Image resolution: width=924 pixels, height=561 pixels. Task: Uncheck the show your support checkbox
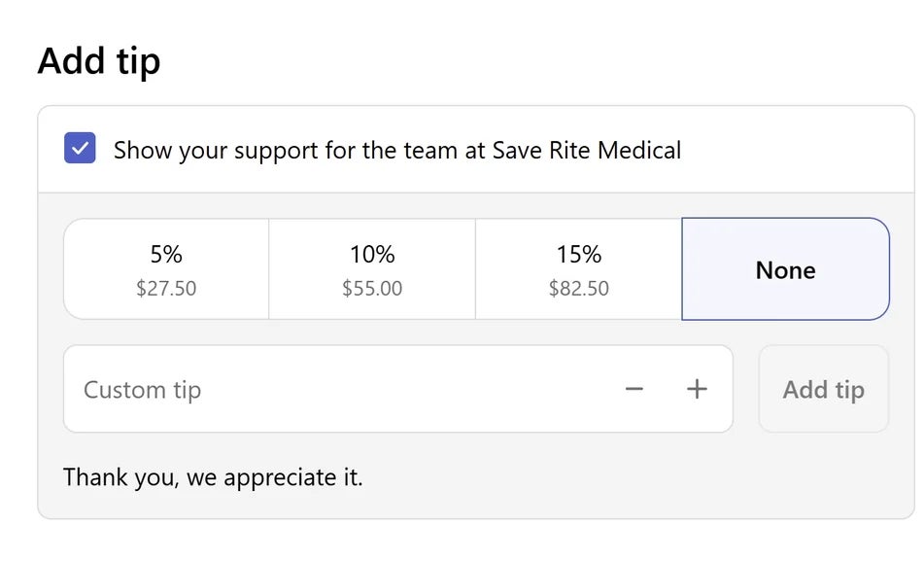point(80,149)
